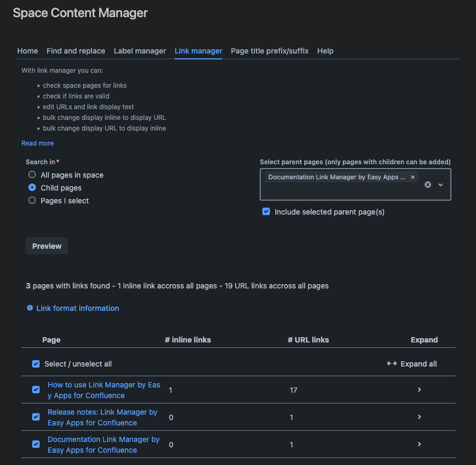Viewport: 476px width, 465px height.
Task: Open the How to use Link Manager page link
Action: pos(104,390)
